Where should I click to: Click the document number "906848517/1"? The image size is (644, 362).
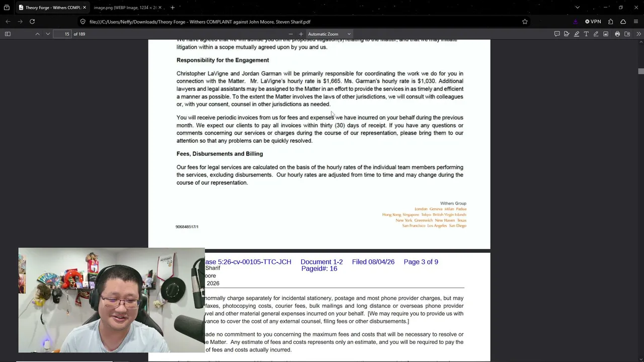pyautogui.click(x=187, y=227)
